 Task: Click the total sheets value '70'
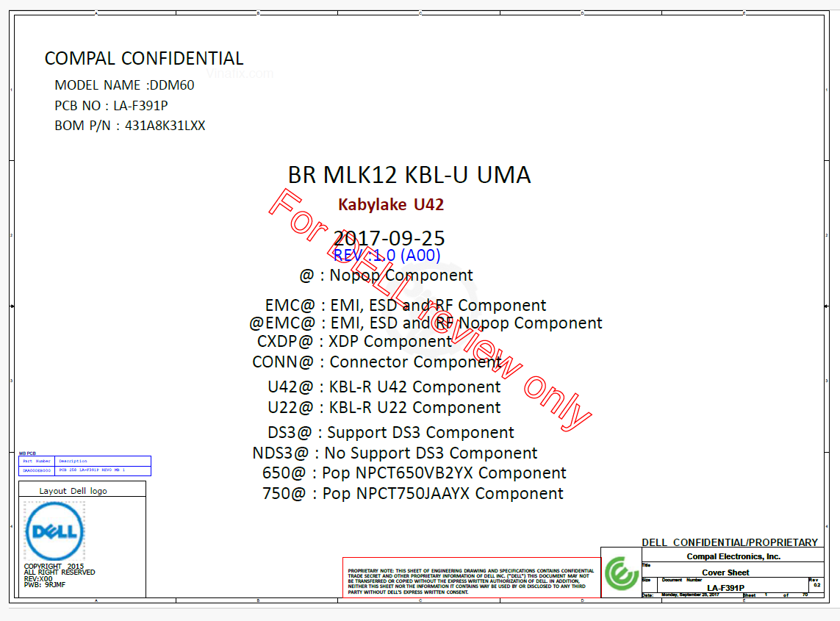tap(805, 595)
